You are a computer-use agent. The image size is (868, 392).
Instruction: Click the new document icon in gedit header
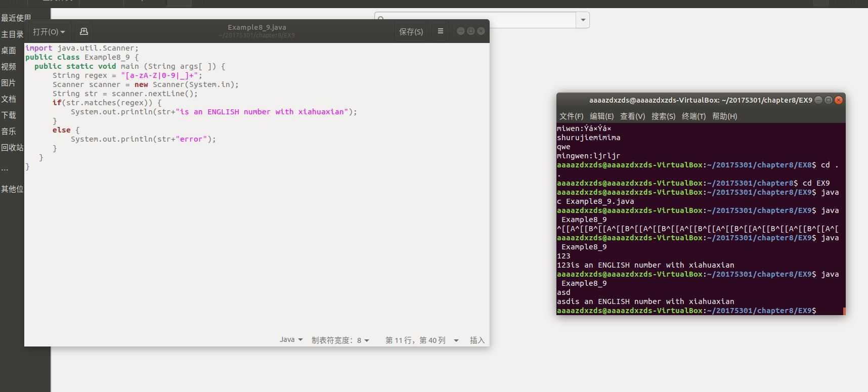pos(84,31)
